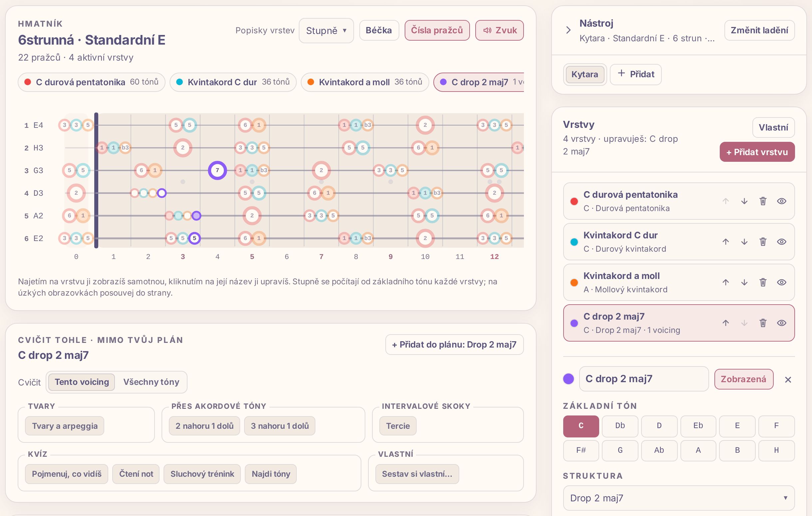Select the Tento voicing tab
Image resolution: width=812 pixels, height=516 pixels.
(82, 382)
